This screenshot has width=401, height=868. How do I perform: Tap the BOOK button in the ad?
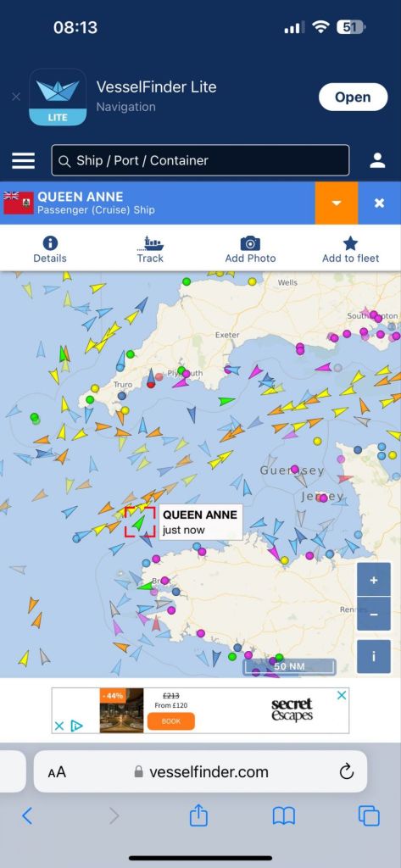click(170, 721)
